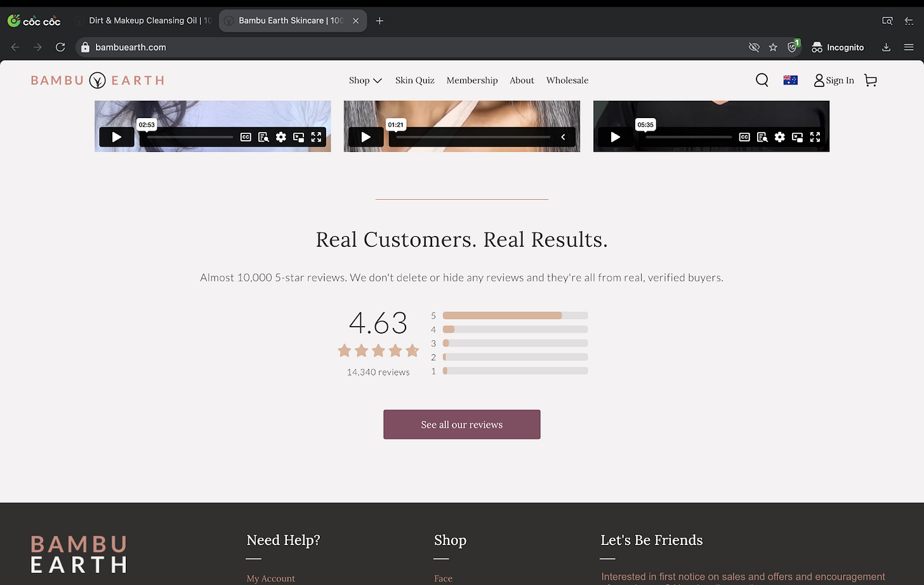Click the Shop footer heading
This screenshot has height=585, width=924.
click(x=450, y=540)
